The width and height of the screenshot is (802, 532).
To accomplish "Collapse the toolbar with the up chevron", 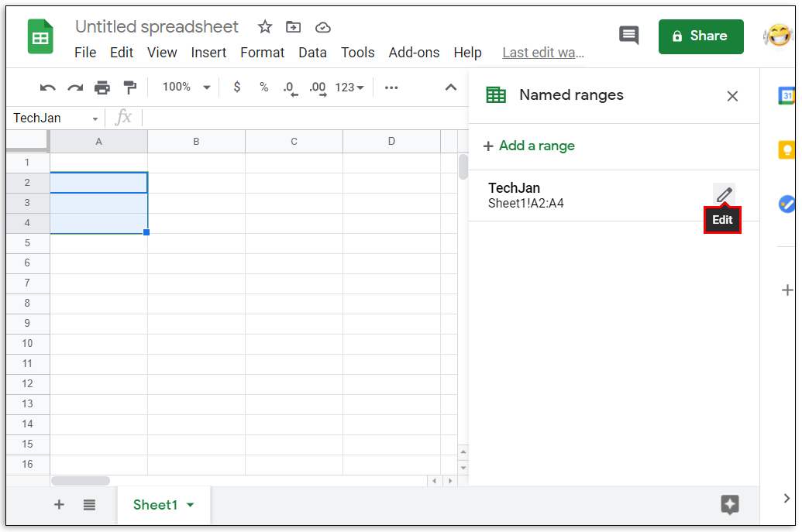I will (451, 88).
